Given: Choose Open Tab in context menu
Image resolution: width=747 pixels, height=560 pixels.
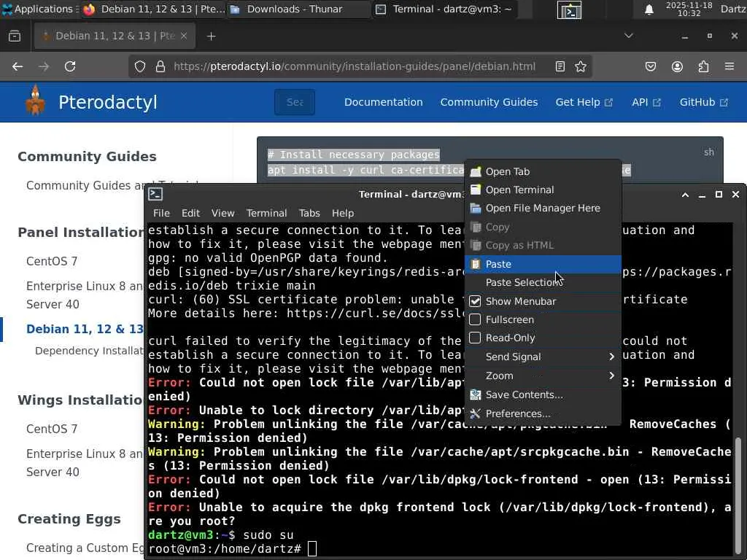Looking at the screenshot, I should coord(543,171).
